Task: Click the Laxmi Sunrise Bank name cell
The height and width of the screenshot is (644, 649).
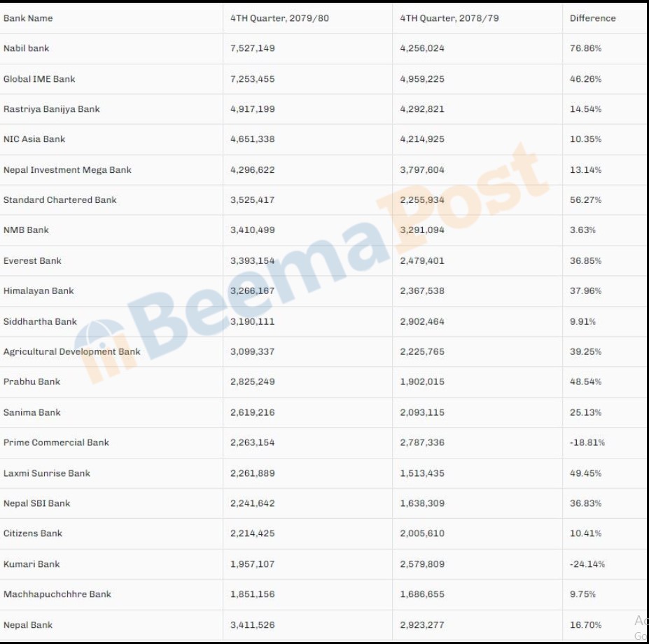Action: (47, 473)
